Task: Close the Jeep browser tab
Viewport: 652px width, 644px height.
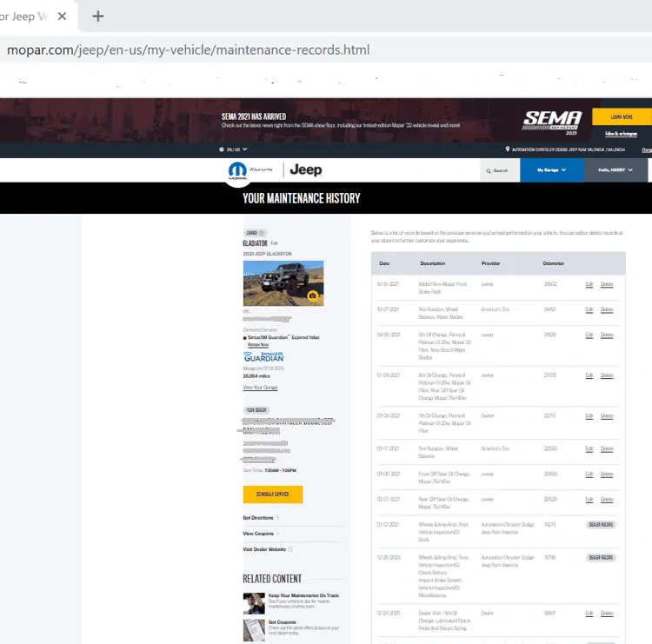Action: click(x=62, y=17)
